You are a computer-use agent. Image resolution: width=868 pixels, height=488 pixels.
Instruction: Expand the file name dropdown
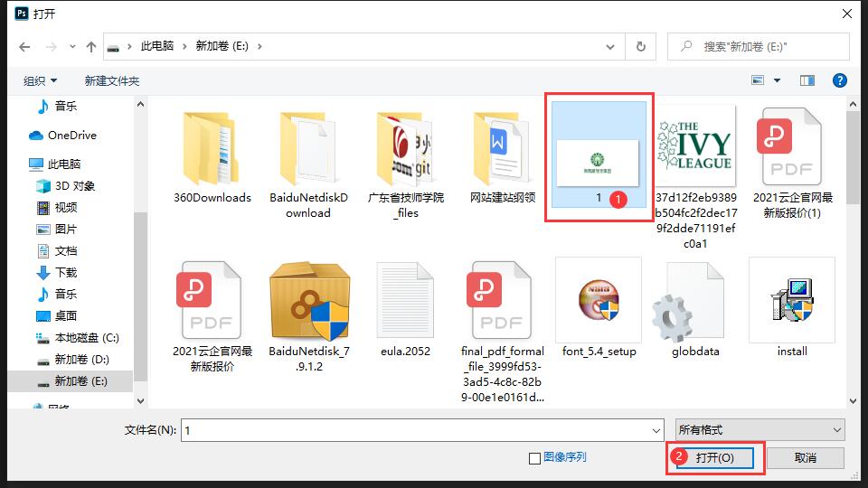[x=656, y=430]
